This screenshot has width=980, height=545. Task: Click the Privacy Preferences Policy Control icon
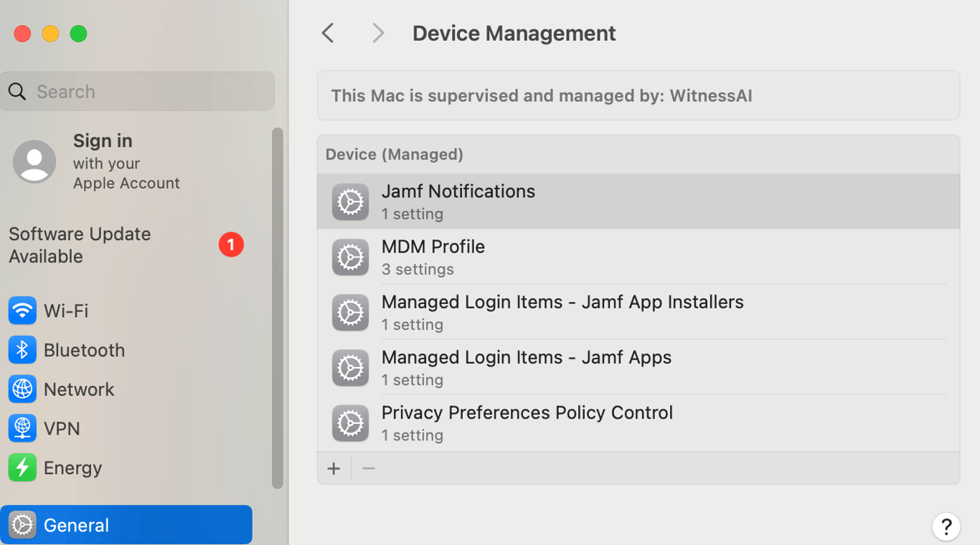coord(350,423)
